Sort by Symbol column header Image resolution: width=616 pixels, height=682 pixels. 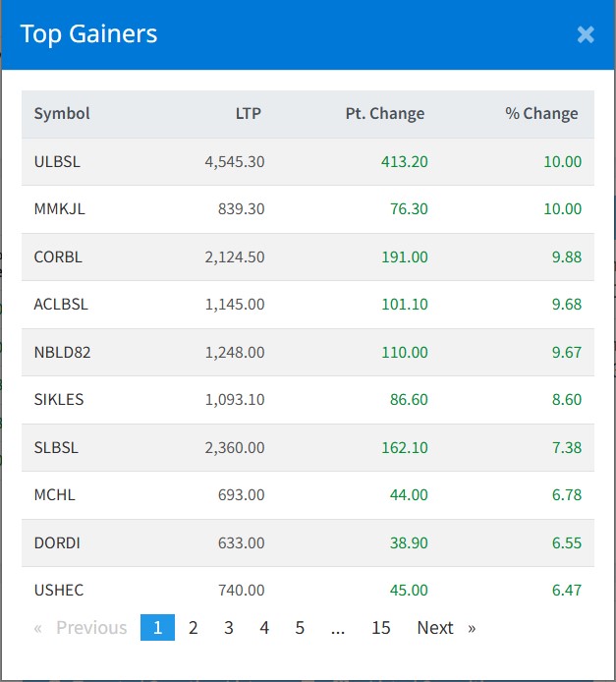(62, 114)
